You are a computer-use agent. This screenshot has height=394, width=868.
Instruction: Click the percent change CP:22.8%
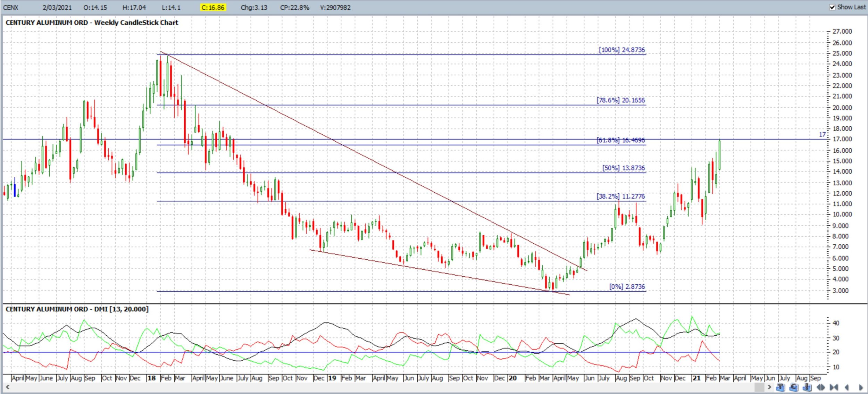(x=294, y=7)
